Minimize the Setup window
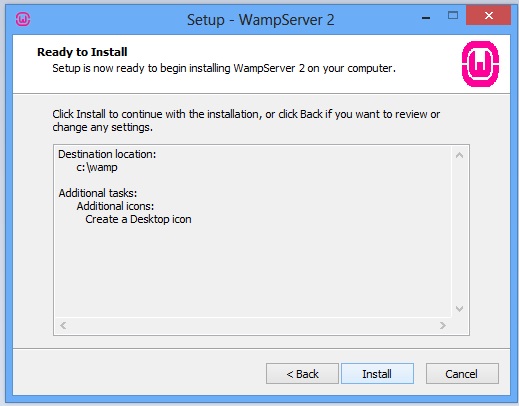The image size is (519, 406). click(x=426, y=18)
